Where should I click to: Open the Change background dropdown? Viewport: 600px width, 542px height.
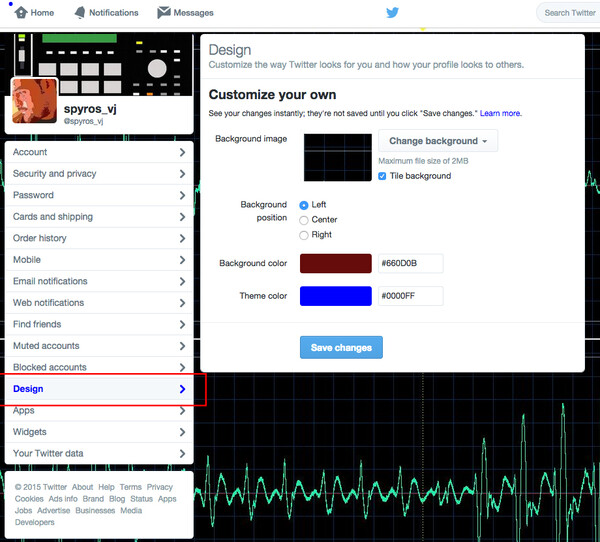pyautogui.click(x=438, y=141)
